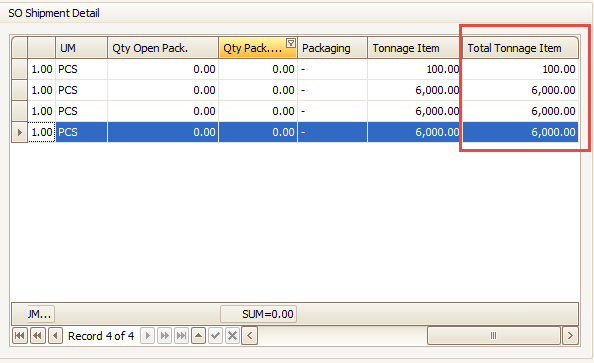The width and height of the screenshot is (594, 363).
Task: Go to previous record arrow
Action: click(x=55, y=336)
